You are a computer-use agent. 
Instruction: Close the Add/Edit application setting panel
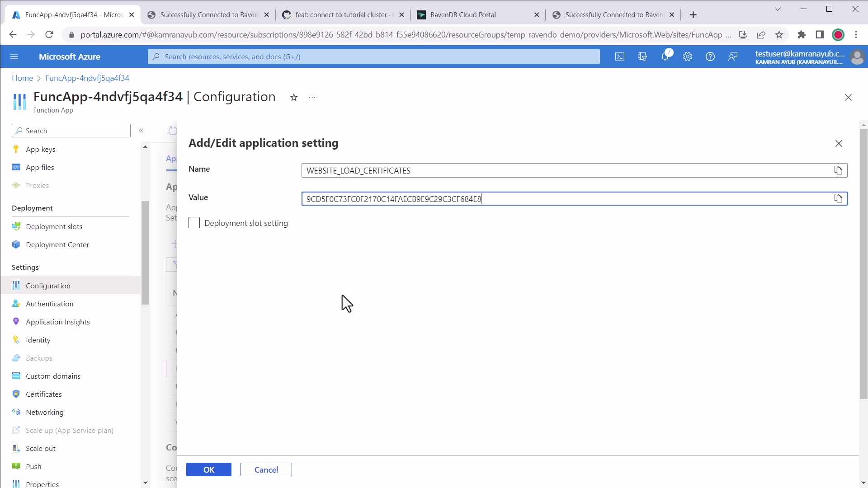pyautogui.click(x=839, y=143)
